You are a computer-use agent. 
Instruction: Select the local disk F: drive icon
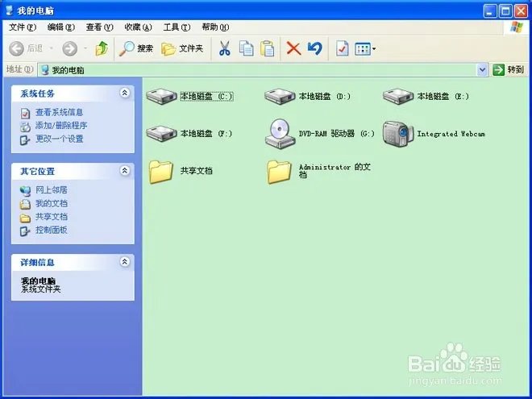click(161, 133)
